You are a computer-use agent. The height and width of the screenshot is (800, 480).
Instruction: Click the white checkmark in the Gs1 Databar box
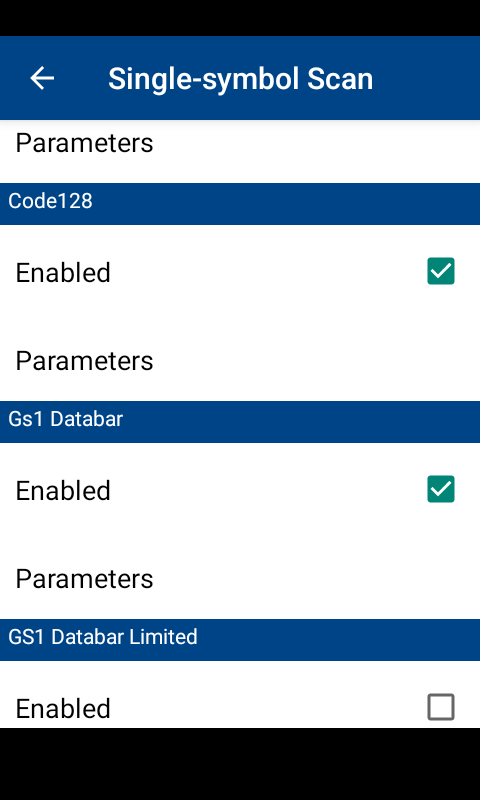[441, 489]
